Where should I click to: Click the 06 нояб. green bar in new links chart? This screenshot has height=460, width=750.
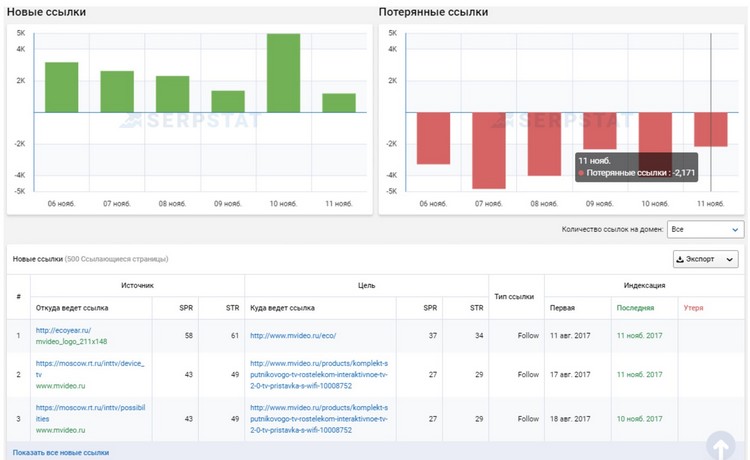click(61, 87)
